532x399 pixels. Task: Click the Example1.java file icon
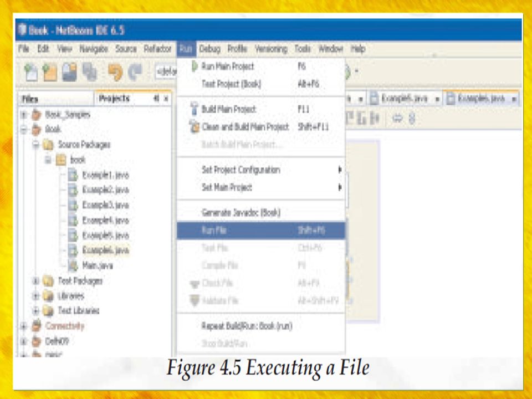point(73,175)
